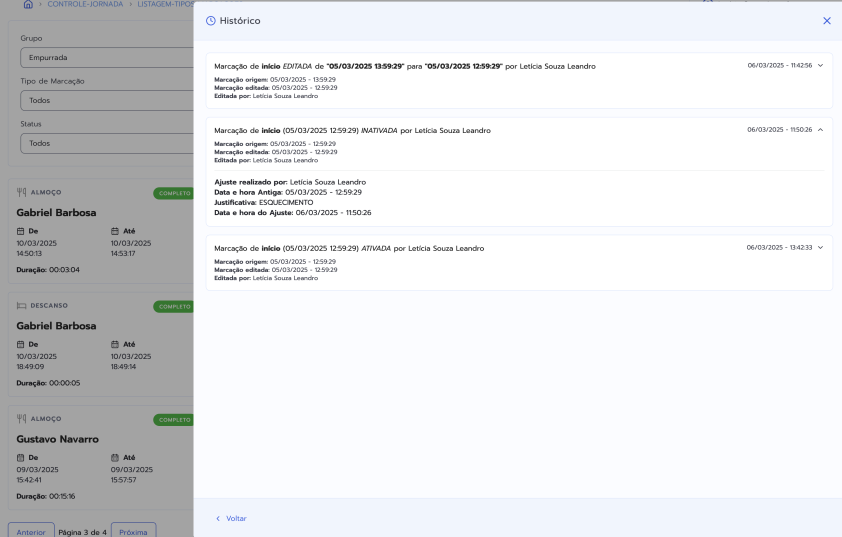Viewport: 842px width, 537px height.
Task: Click the clock icon beside Histórico
Action: 210,21
